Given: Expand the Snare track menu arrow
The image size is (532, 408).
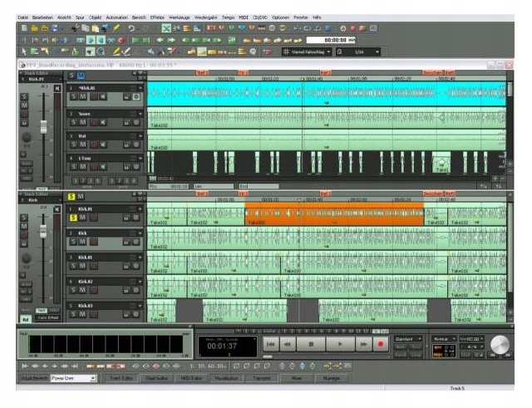Looking at the screenshot, I should coord(140,114).
